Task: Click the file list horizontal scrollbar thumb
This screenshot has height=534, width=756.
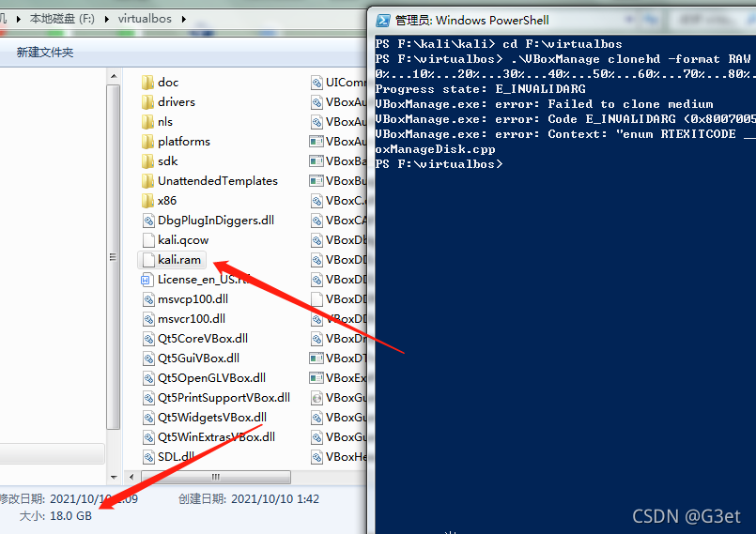Action: 216,477
